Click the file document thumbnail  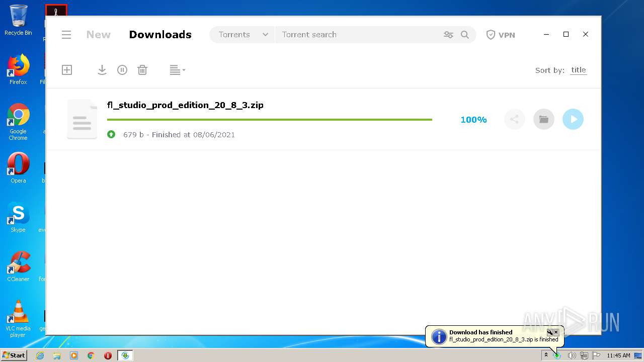click(82, 119)
